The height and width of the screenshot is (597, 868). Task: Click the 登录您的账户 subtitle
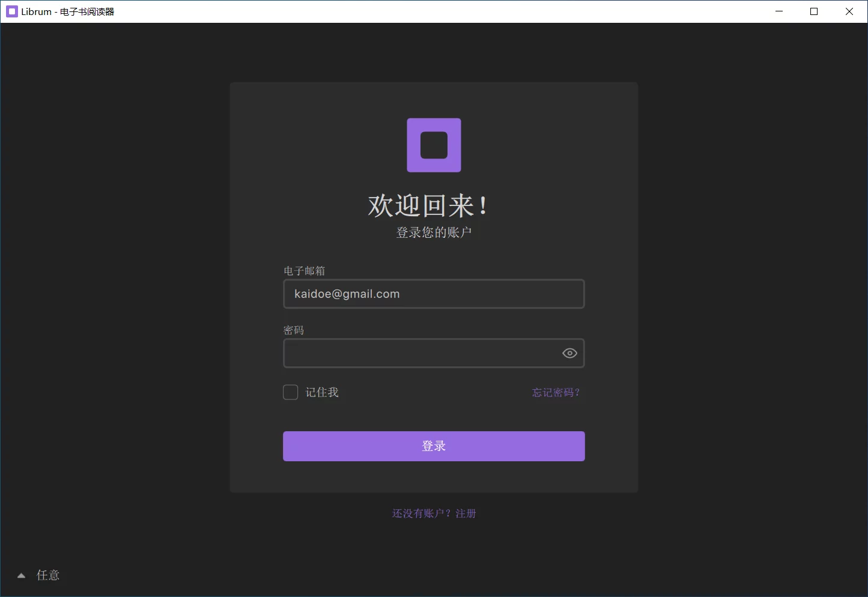[x=434, y=232]
